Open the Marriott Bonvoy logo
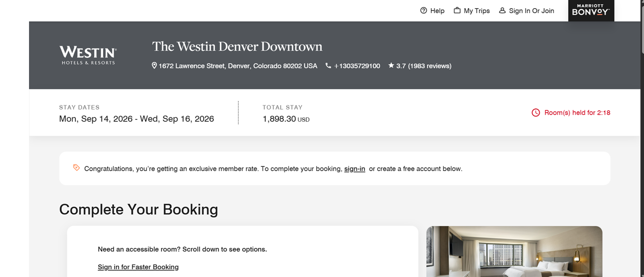Screen dimensions: 644x277 point(591,10)
